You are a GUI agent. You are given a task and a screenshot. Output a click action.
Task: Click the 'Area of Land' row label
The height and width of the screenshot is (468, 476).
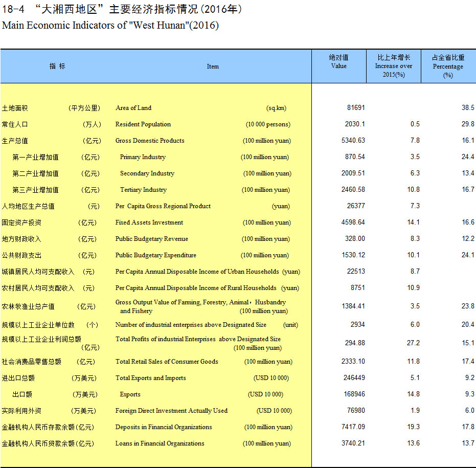[133, 108]
